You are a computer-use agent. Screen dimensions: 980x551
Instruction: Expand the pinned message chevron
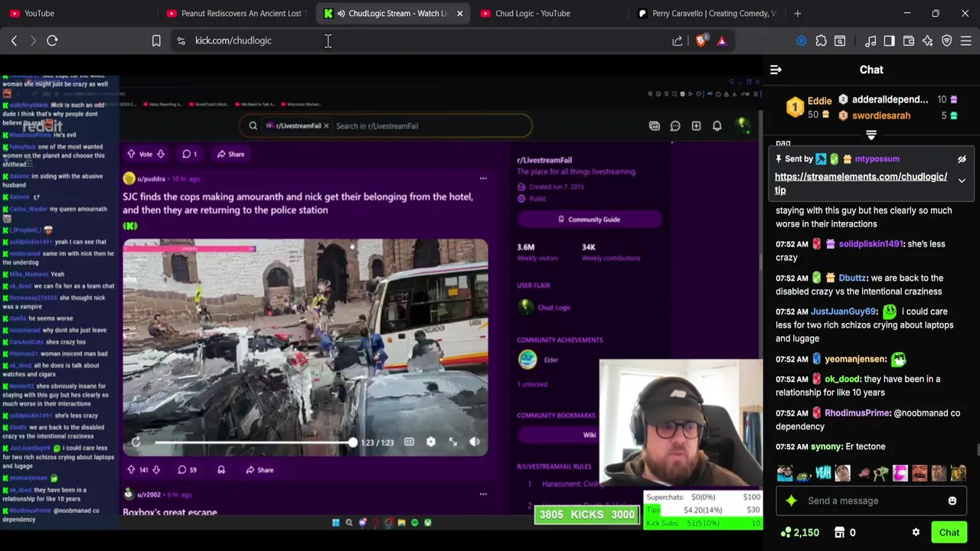(962, 181)
